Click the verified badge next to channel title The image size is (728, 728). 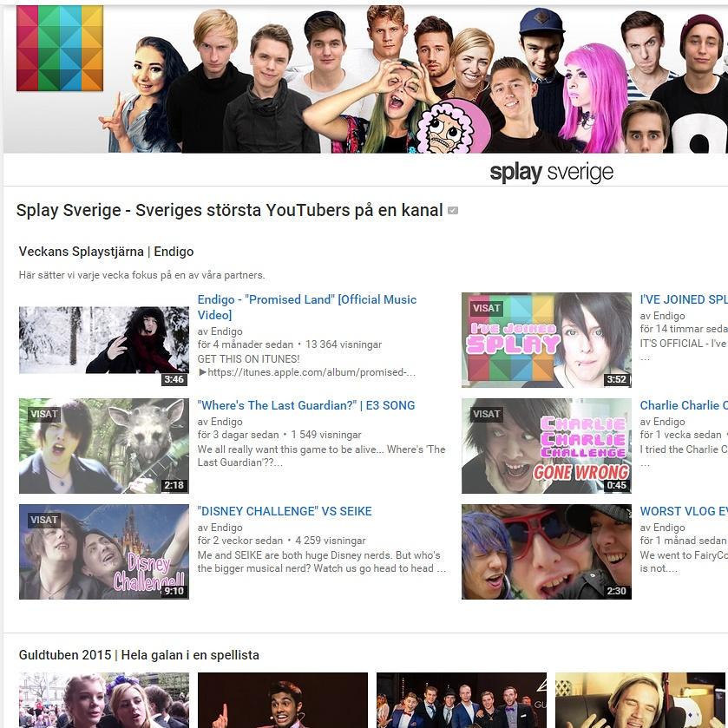pyautogui.click(x=453, y=211)
